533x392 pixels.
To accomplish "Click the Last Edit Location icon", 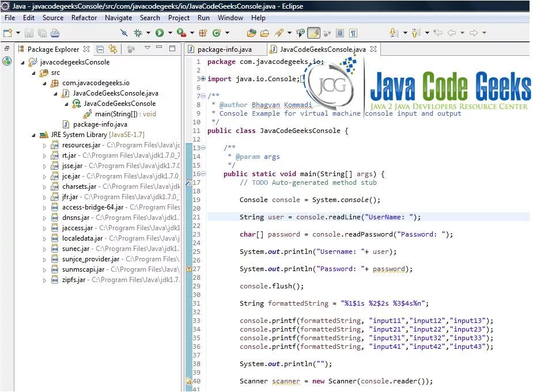I will [438, 33].
